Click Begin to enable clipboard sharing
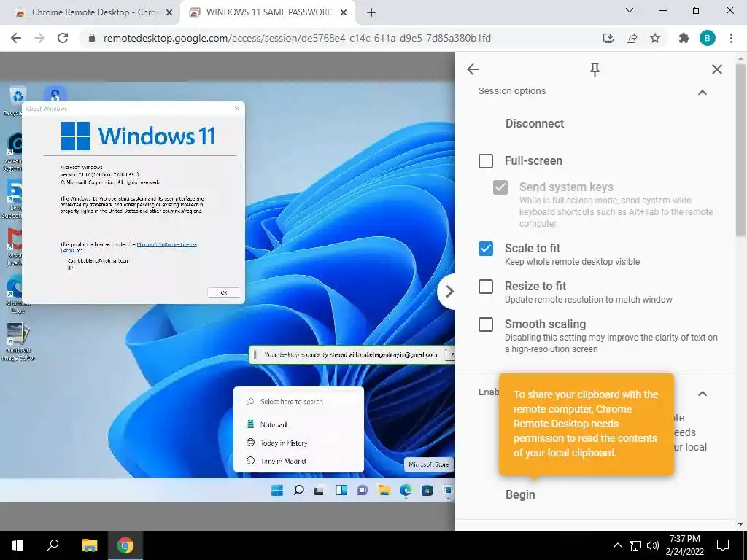Screen dimensions: 747x560 coord(520,494)
